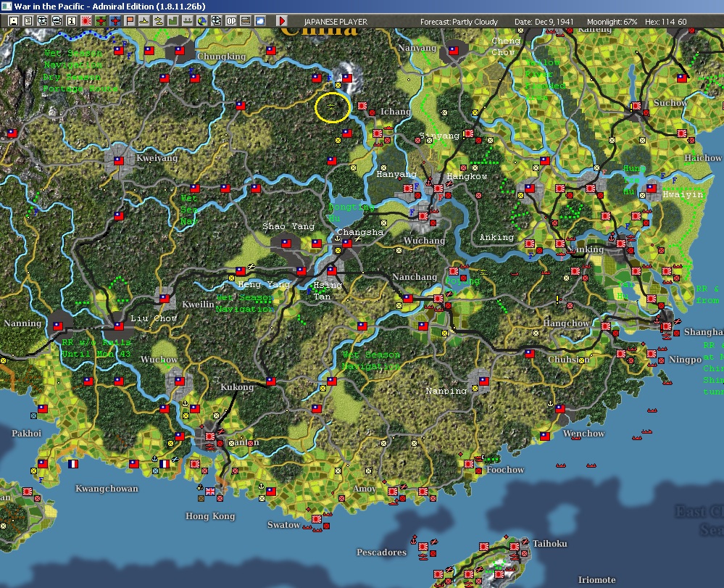Select the Japanese unit at Hankow
724x588 pixels.
pyautogui.click(x=438, y=189)
